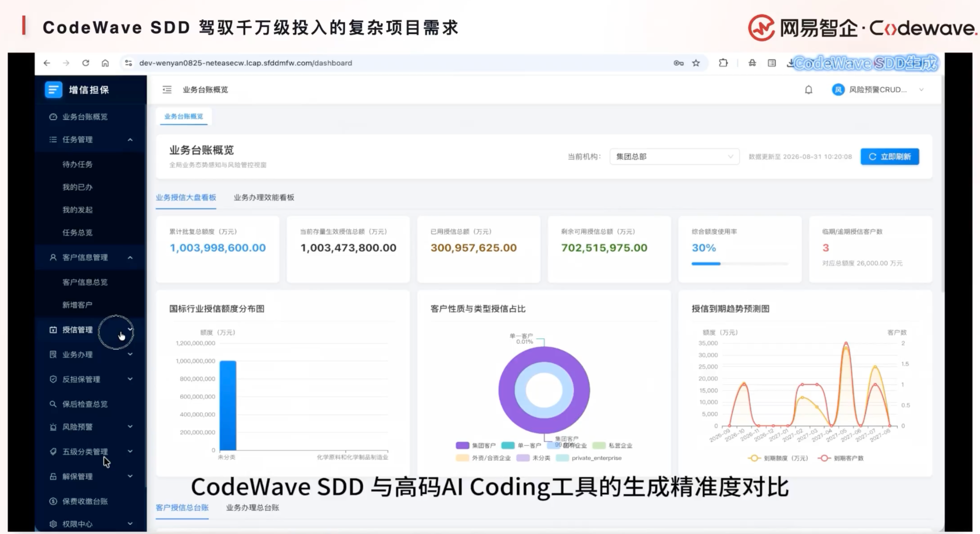The width and height of the screenshot is (980, 534).
Task: Click the 立即刷新 button
Action: [x=889, y=157]
